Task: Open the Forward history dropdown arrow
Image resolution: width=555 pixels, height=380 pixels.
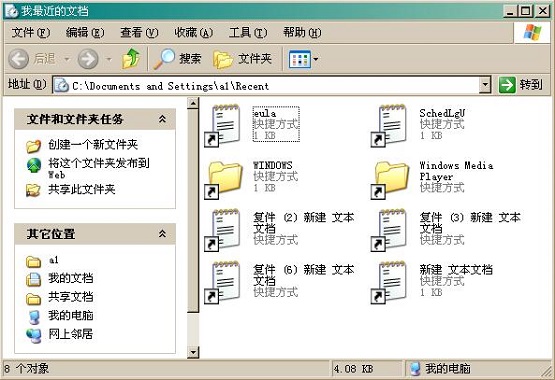Action: coord(109,59)
